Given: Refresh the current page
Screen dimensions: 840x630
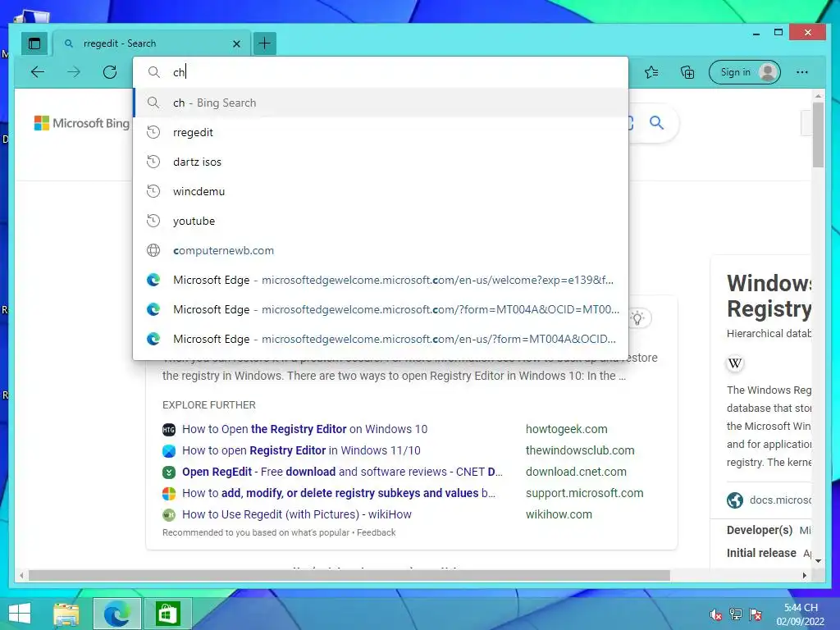Looking at the screenshot, I should (110, 72).
